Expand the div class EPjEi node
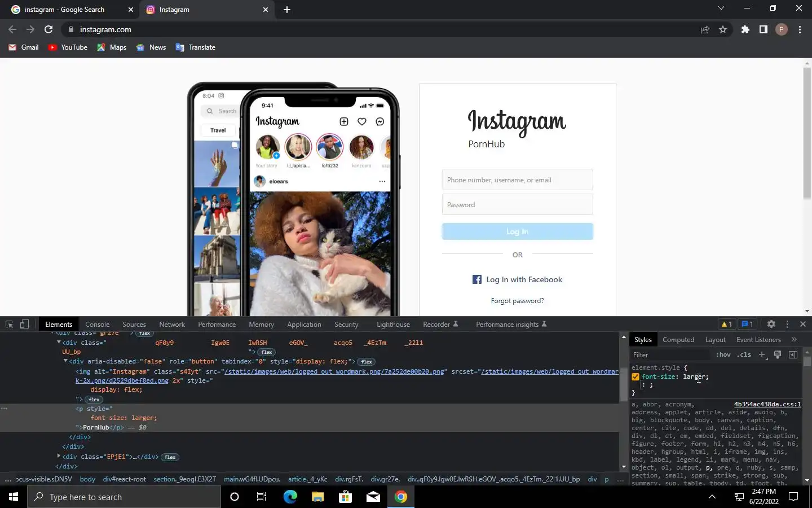The width and height of the screenshot is (812, 508). 59,456
